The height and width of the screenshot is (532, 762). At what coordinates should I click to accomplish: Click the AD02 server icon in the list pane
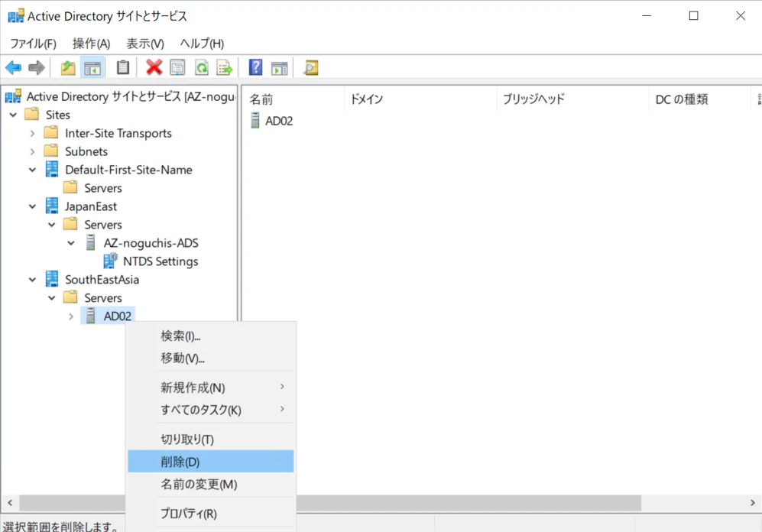tap(255, 120)
